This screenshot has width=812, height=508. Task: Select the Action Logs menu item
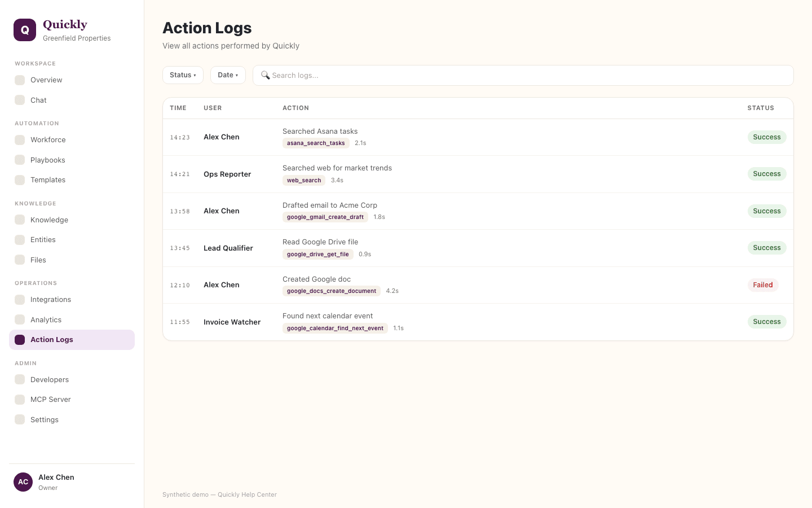click(72, 340)
